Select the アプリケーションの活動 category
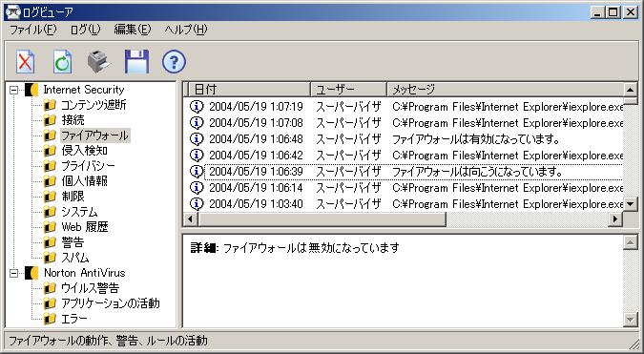 pos(111,303)
